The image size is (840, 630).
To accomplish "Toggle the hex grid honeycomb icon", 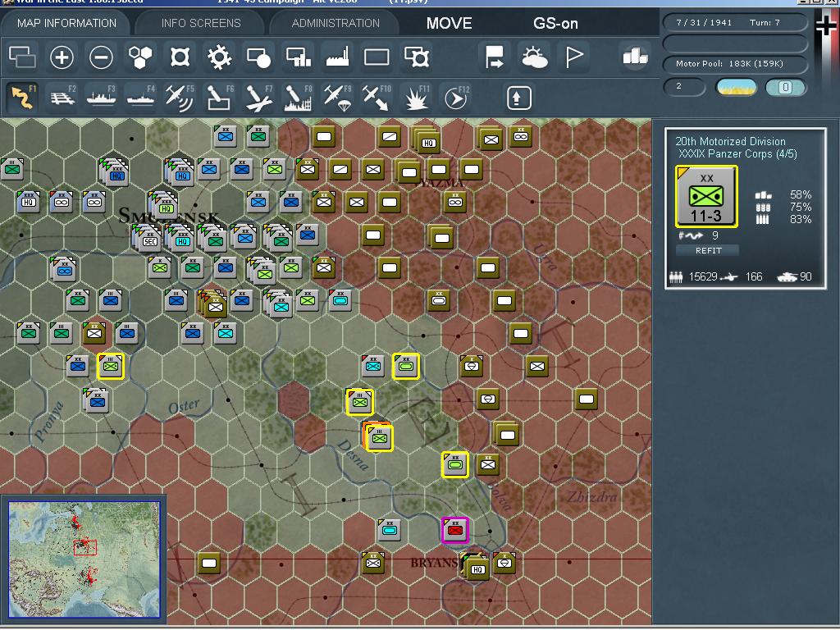I will click(140, 57).
